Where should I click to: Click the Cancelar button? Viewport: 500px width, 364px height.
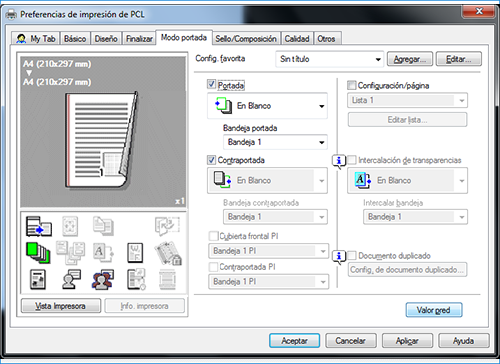pos(351,341)
